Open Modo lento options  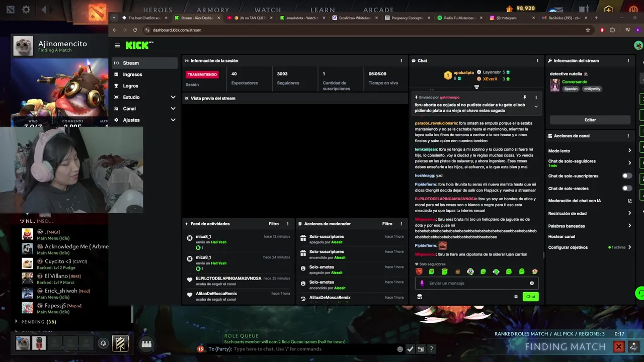(590, 151)
